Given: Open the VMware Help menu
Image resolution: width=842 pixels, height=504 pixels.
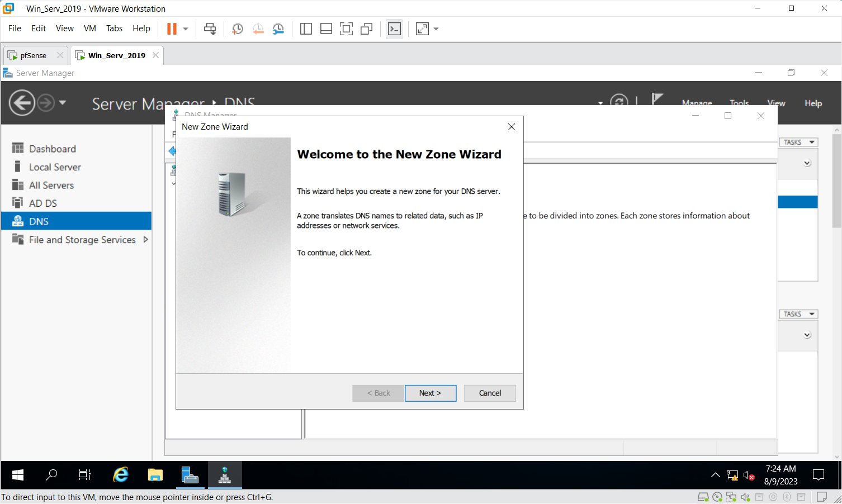Looking at the screenshot, I should coord(141,28).
